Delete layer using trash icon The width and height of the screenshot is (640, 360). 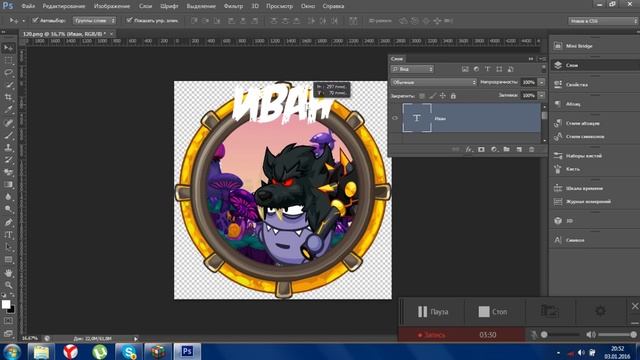[531, 149]
